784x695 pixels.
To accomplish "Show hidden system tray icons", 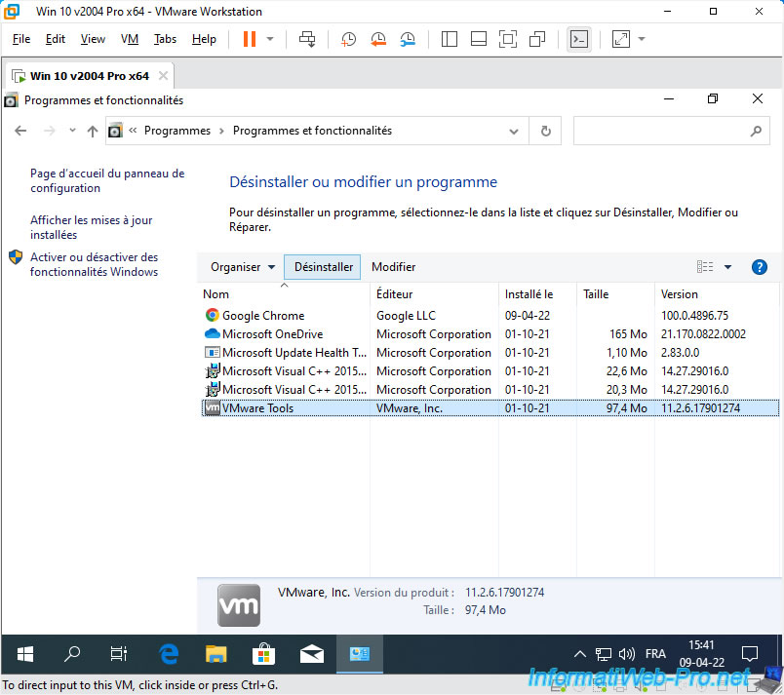I will tap(579, 654).
